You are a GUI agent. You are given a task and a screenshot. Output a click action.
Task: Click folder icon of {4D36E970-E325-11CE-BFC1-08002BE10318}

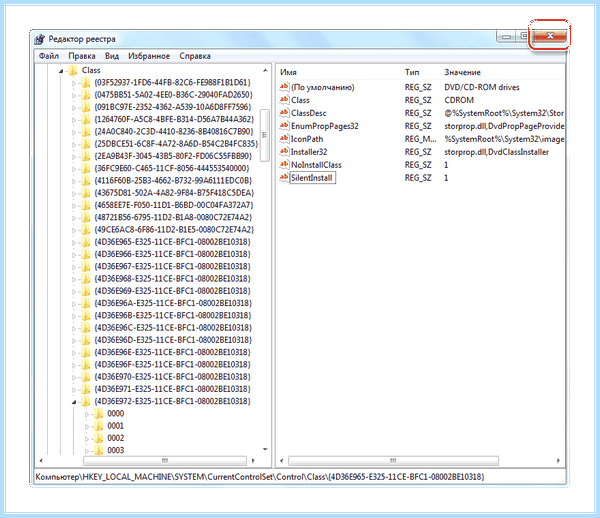pyautogui.click(x=86, y=376)
